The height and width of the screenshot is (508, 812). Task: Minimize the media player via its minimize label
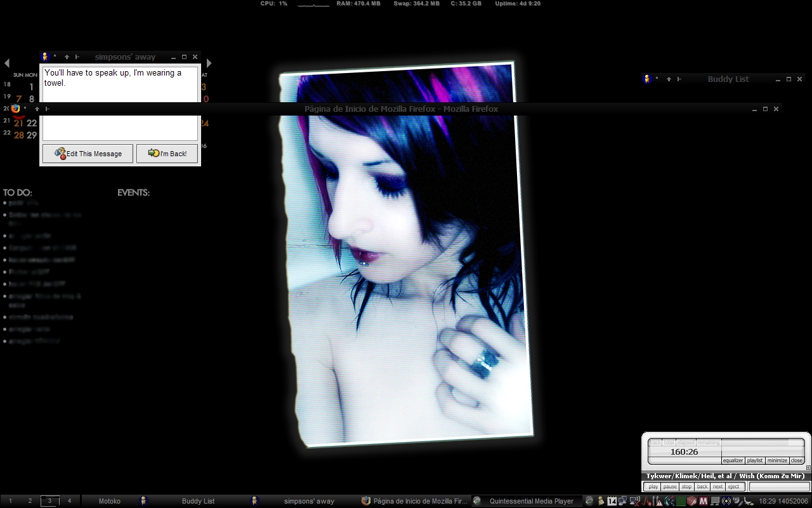[x=777, y=460]
